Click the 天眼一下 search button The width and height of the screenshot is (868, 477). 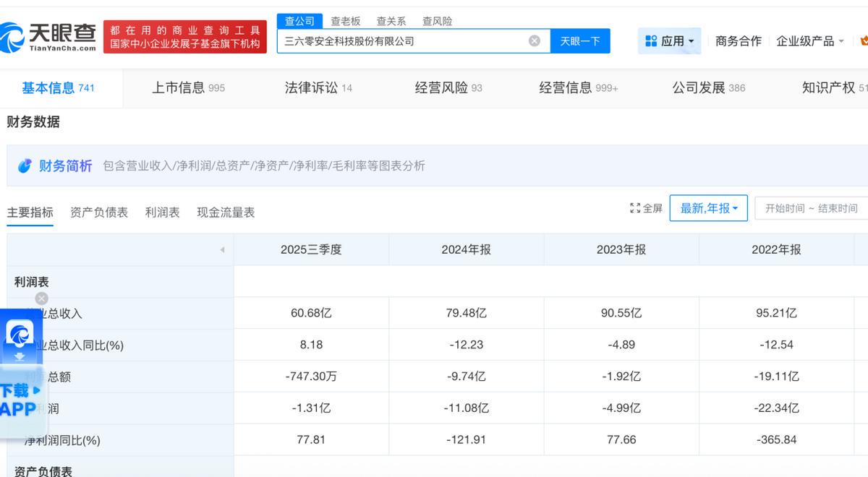click(580, 41)
